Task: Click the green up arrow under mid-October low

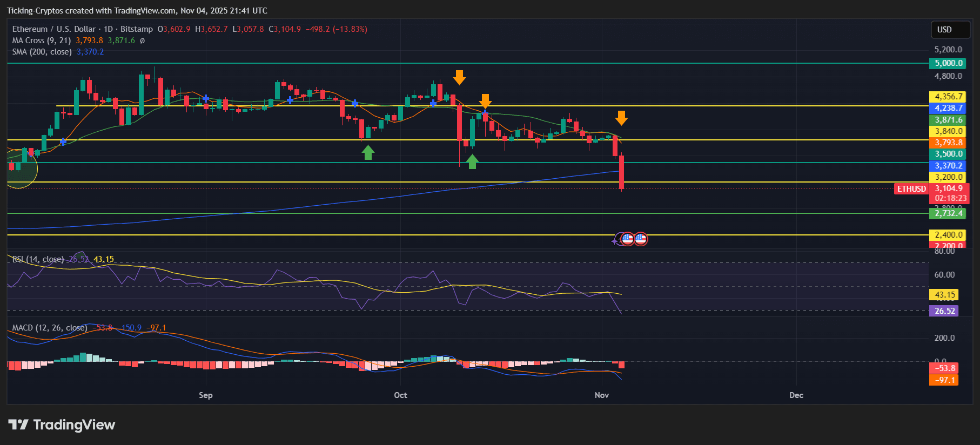Action: point(472,161)
